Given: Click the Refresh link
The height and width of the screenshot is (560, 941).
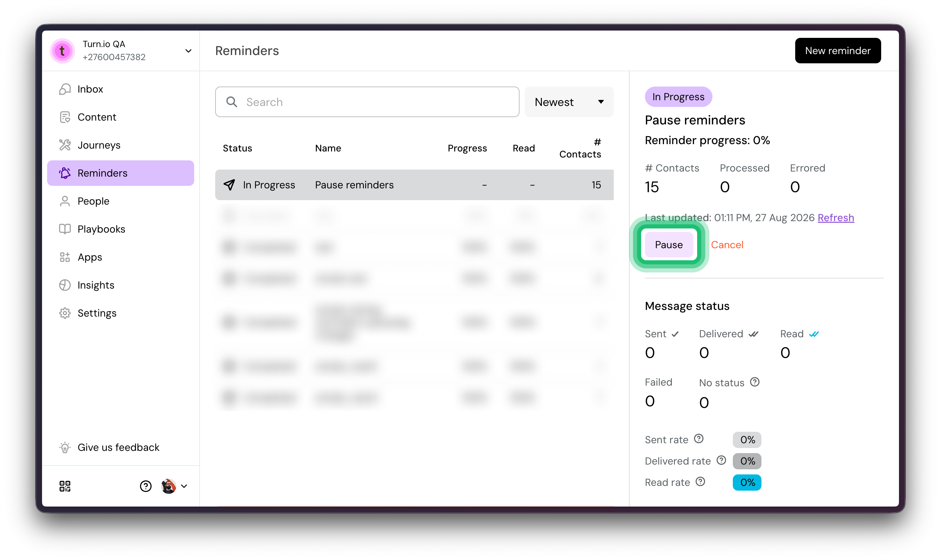Looking at the screenshot, I should point(836,218).
